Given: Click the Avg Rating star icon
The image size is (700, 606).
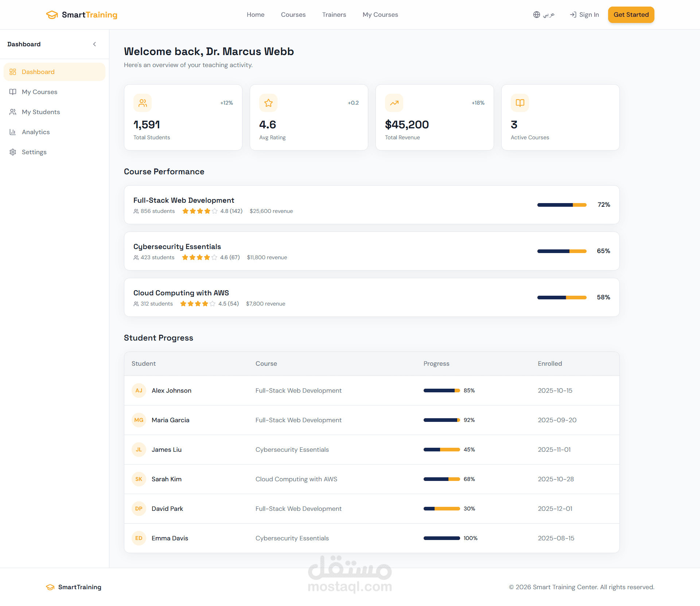Looking at the screenshot, I should (268, 103).
